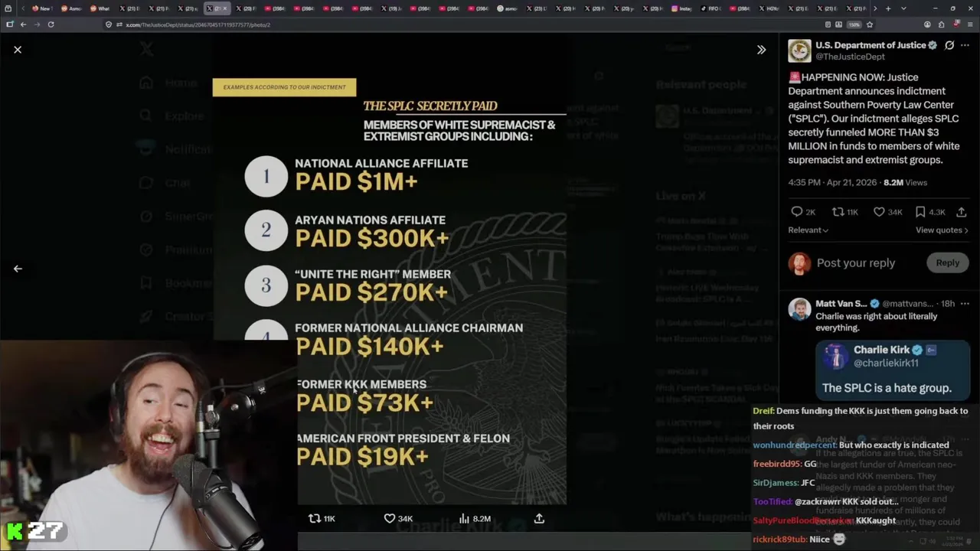Click the Post your reply field
Viewport: 980px width, 551px height.
click(856, 263)
